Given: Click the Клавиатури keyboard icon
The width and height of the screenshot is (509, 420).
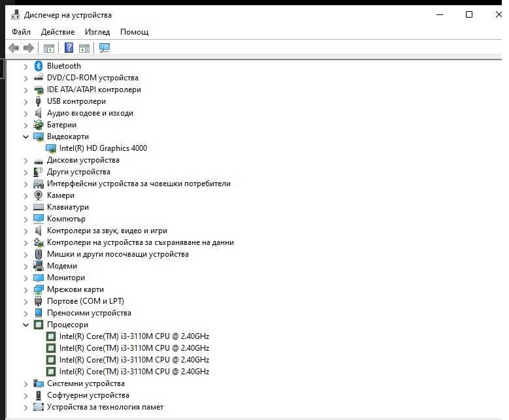Looking at the screenshot, I should (x=39, y=207).
